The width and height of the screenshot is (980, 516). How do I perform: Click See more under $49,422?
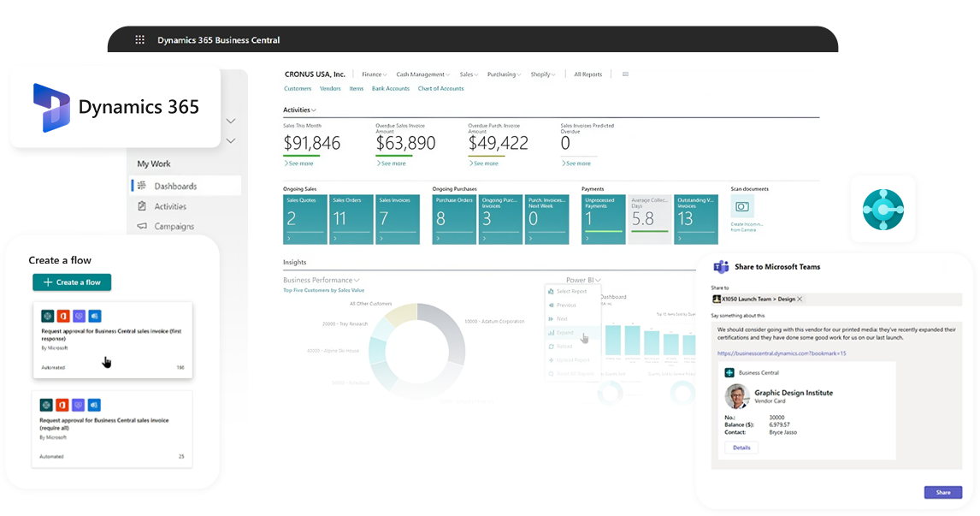484,163
